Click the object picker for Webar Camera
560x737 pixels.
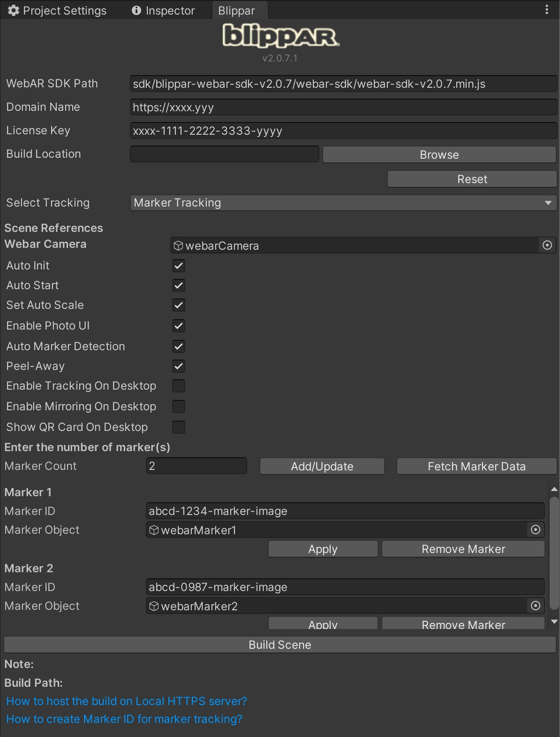pyautogui.click(x=547, y=246)
